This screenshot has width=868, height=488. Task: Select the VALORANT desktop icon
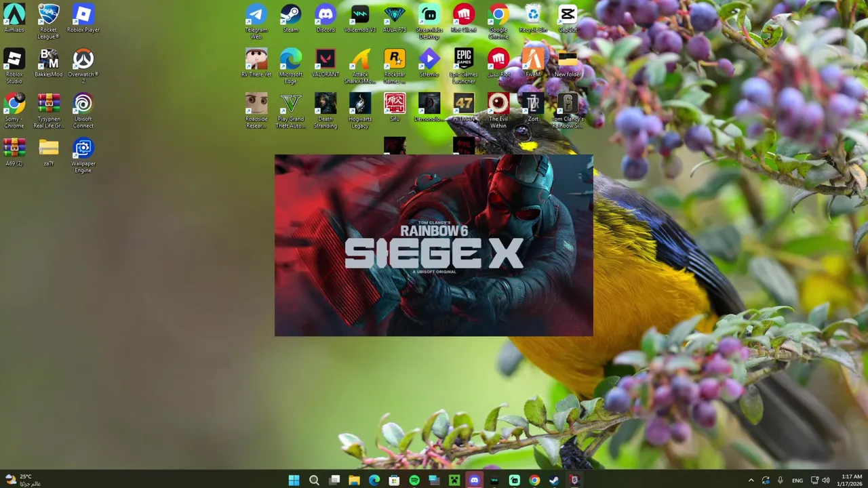tap(325, 63)
